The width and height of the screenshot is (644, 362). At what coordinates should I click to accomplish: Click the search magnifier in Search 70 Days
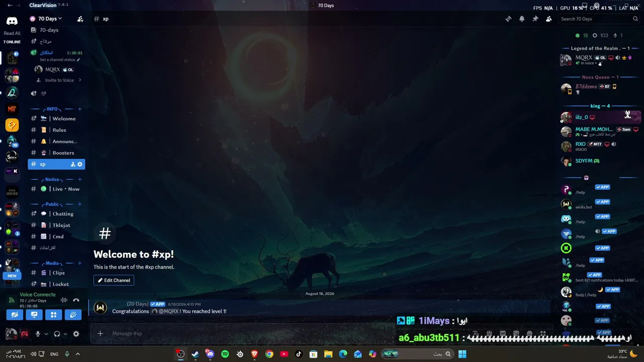pos(635,19)
